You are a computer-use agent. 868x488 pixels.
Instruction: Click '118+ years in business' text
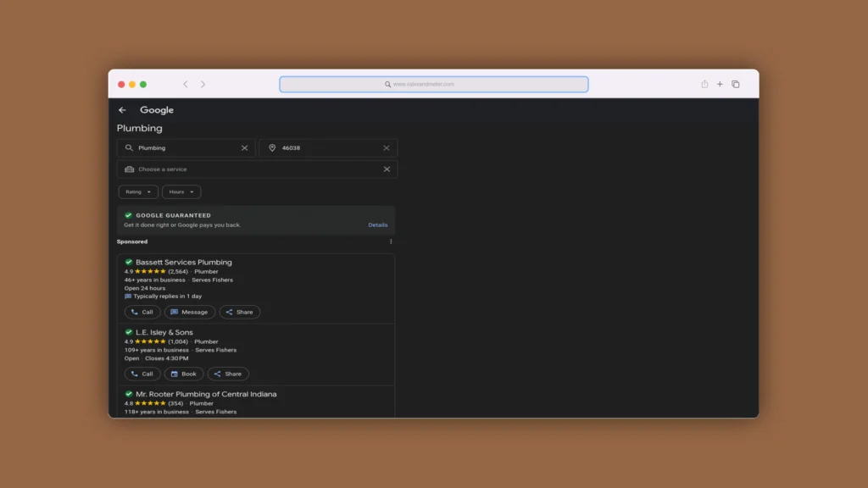(157, 413)
